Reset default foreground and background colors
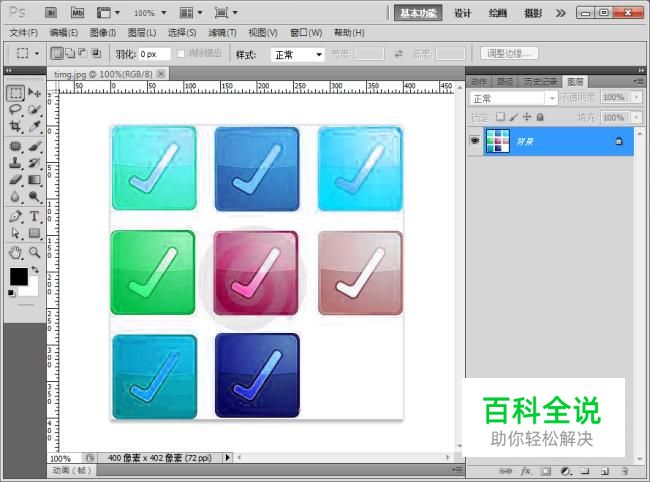650x482 pixels. [x=12, y=293]
